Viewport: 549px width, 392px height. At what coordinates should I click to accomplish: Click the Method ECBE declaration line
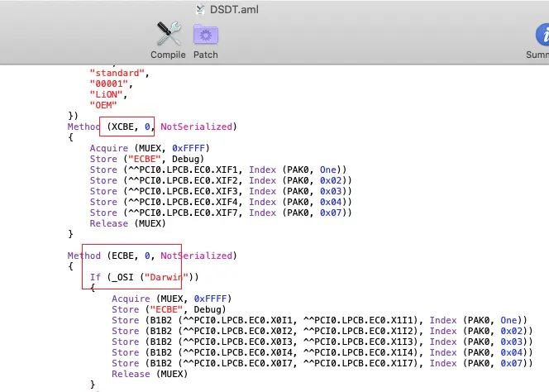point(152,256)
